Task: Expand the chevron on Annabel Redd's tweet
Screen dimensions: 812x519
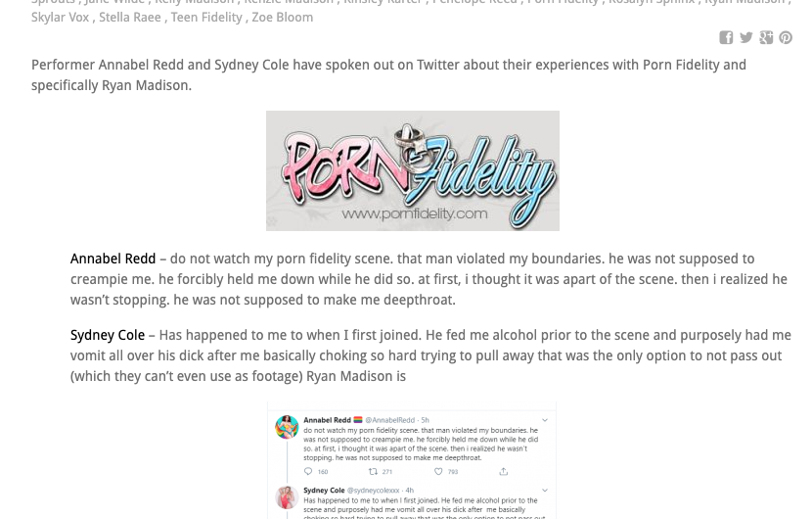Action: pyautogui.click(x=545, y=420)
